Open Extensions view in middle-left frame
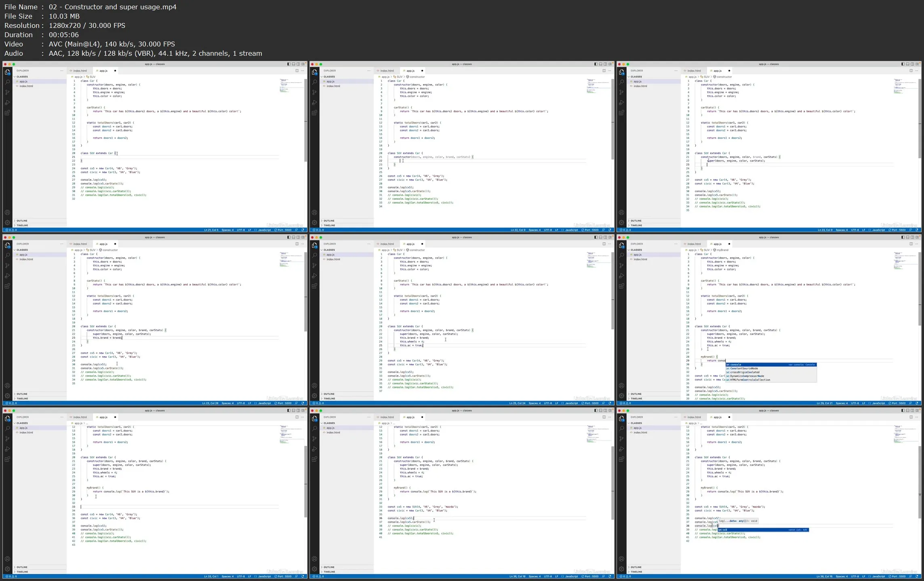 7,286
